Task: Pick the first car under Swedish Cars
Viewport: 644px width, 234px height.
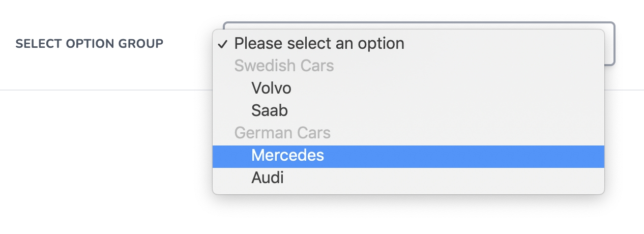Action: pyautogui.click(x=271, y=88)
